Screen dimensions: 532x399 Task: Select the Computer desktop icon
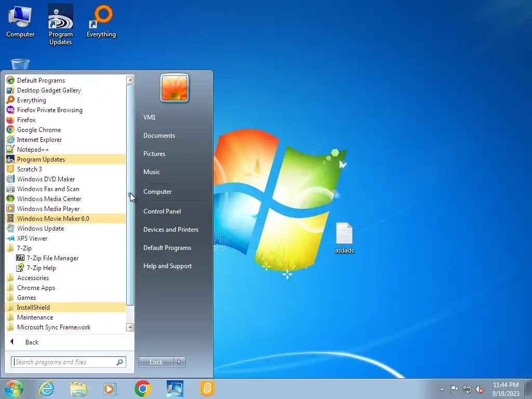[x=20, y=21]
